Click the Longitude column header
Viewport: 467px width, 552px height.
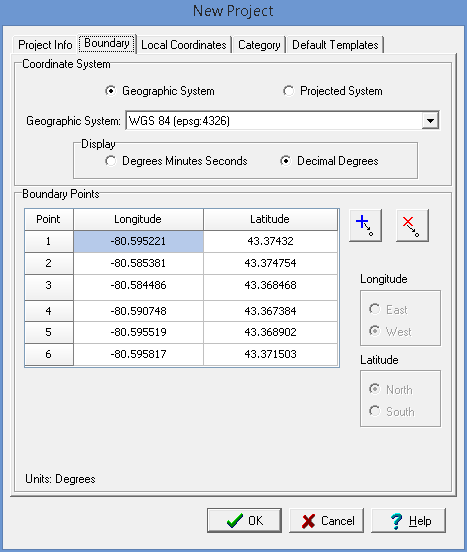coord(138,219)
